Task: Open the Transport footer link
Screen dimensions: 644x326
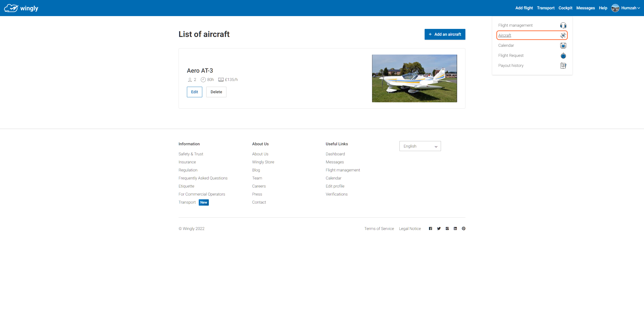Action: tap(187, 202)
